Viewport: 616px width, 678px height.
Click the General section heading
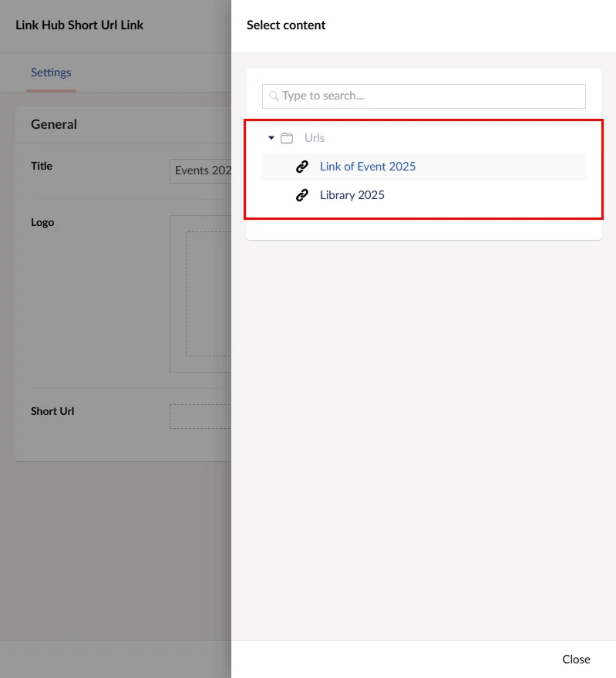coord(54,124)
